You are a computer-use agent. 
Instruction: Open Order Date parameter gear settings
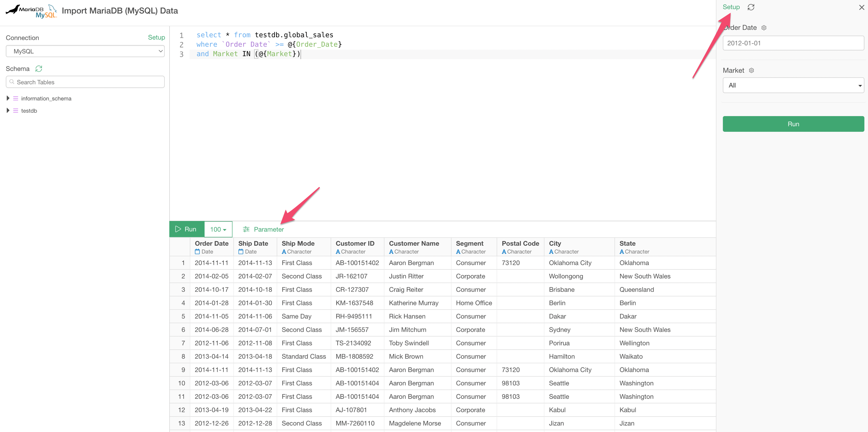tap(764, 28)
